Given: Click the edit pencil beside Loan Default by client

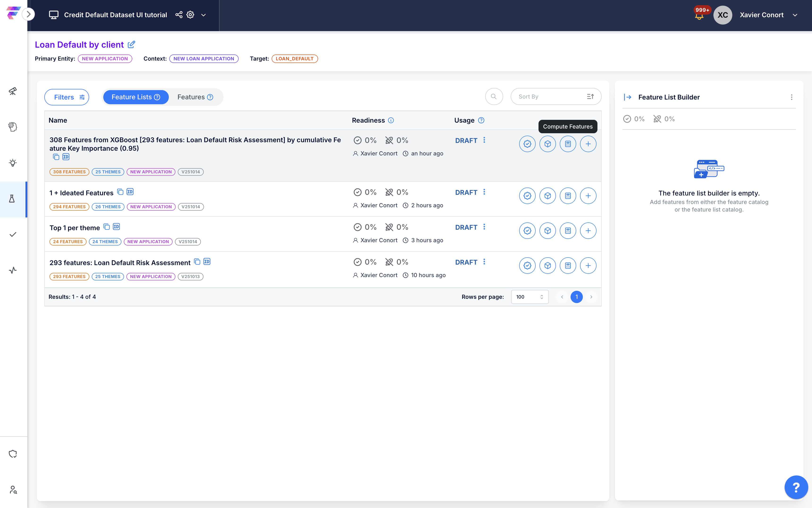Looking at the screenshot, I should 132,44.
